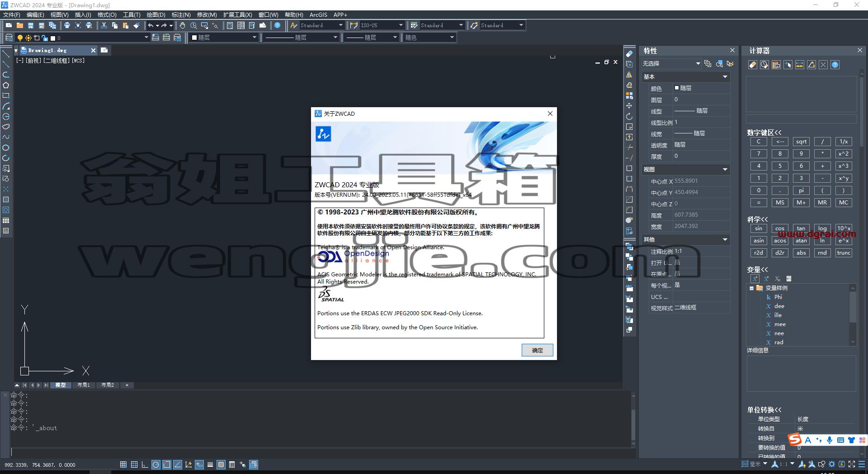Click the r2d conversion button
The height and width of the screenshot is (474, 868).
point(759,253)
